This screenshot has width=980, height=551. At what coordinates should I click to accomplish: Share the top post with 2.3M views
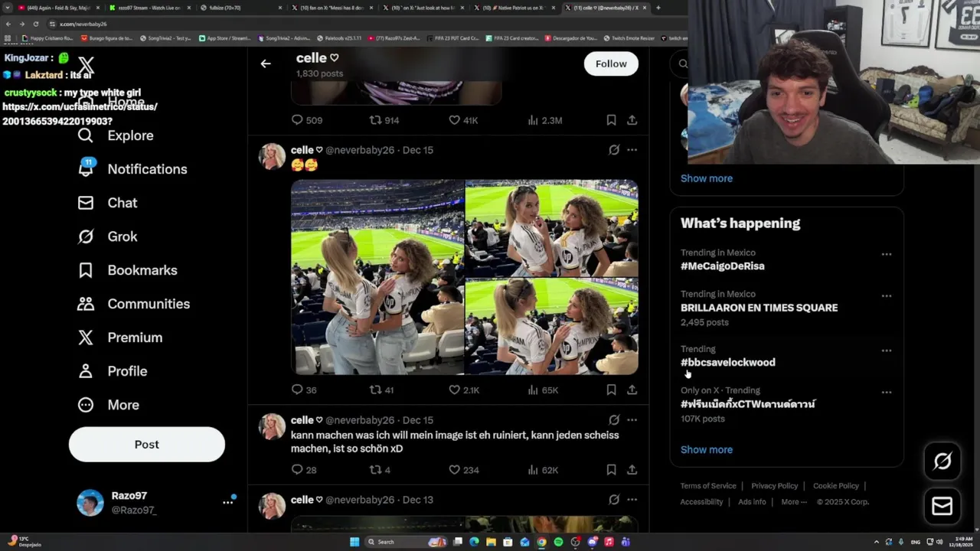click(632, 120)
